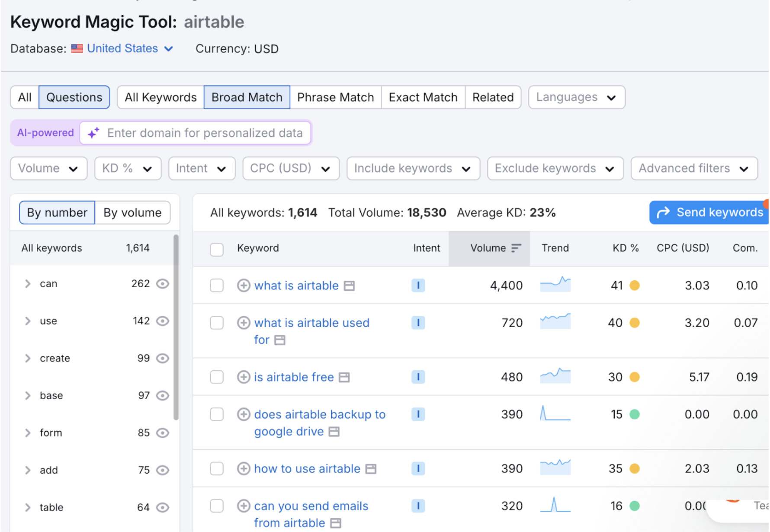Viewport: 770px width, 532px height.
Task: Toggle eye visibility for 'use' group
Action: tap(163, 321)
